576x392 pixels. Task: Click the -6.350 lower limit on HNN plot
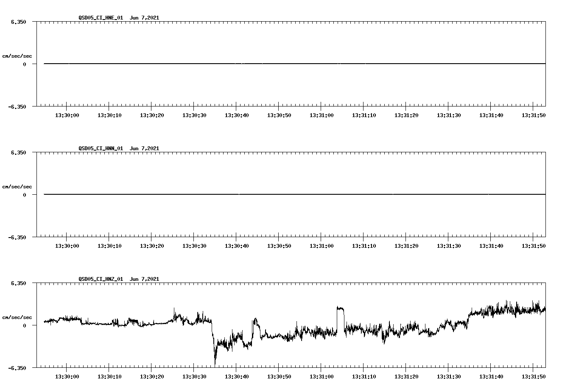(17, 237)
